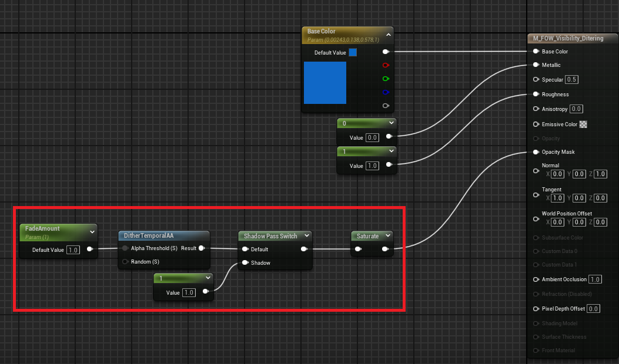Click the large blue Base Color preview
The image size is (619, 364).
(325, 83)
